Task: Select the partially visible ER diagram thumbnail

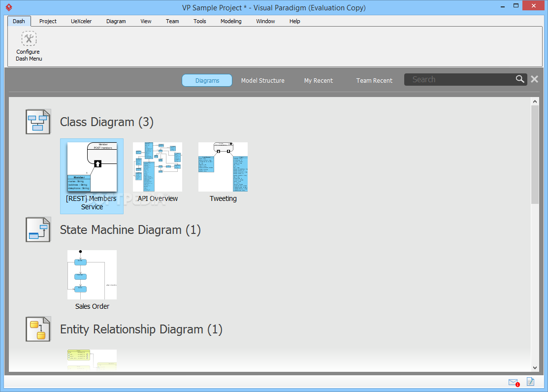Action: click(x=92, y=360)
